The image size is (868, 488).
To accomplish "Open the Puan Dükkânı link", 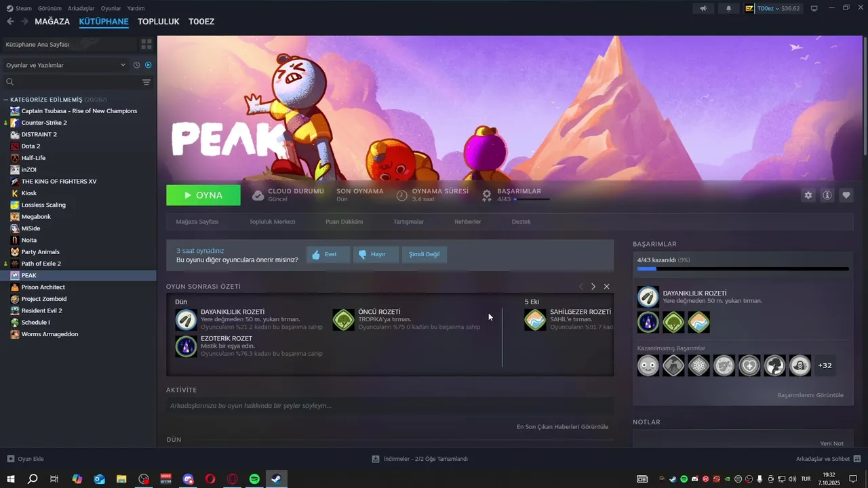I will point(344,222).
